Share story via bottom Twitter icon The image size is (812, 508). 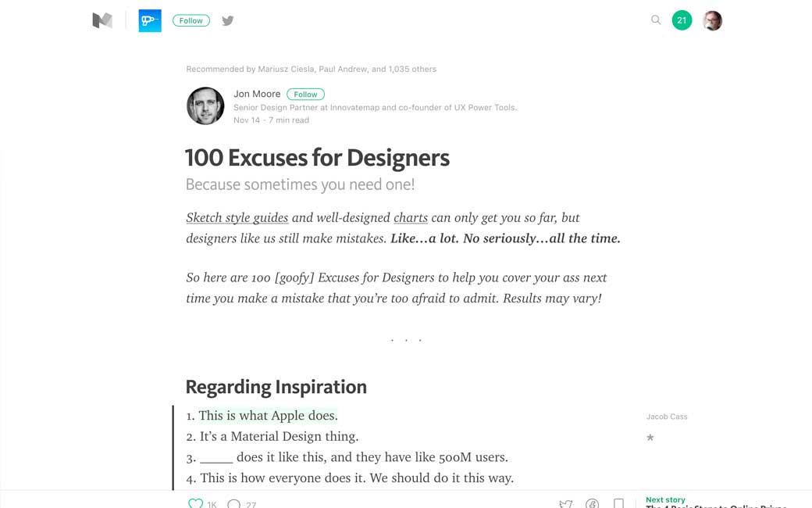point(566,503)
